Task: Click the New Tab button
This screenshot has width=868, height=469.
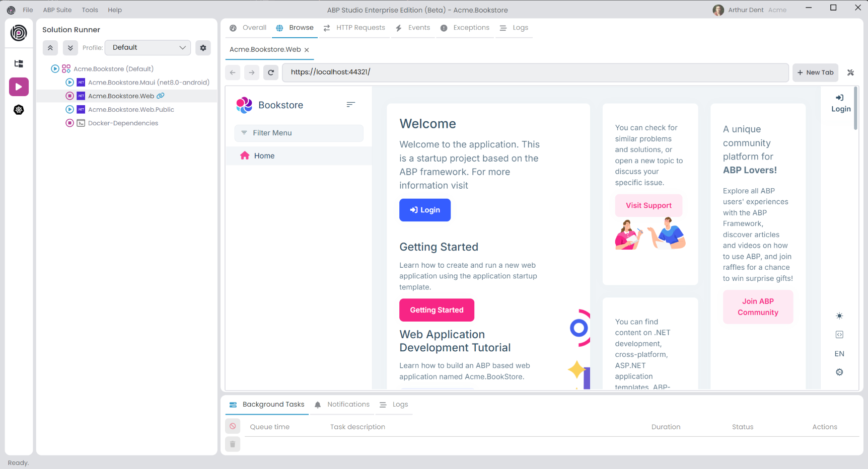Action: (x=815, y=72)
